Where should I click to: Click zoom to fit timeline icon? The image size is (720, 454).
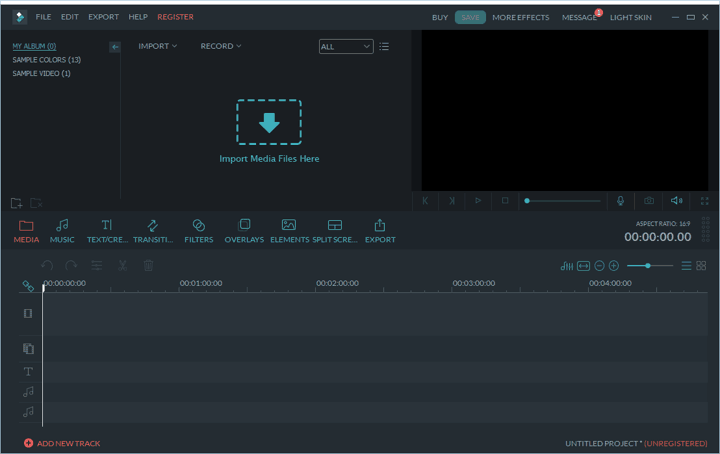[583, 266]
